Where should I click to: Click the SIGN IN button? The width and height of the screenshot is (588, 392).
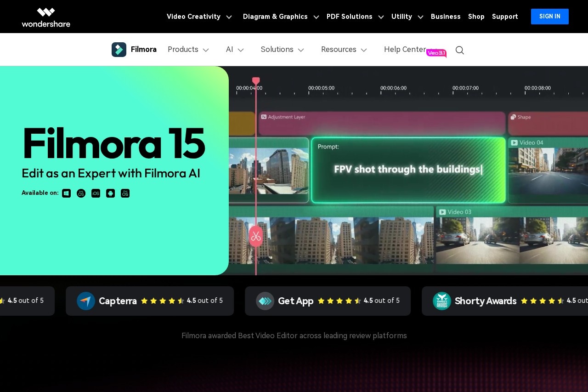(549, 16)
